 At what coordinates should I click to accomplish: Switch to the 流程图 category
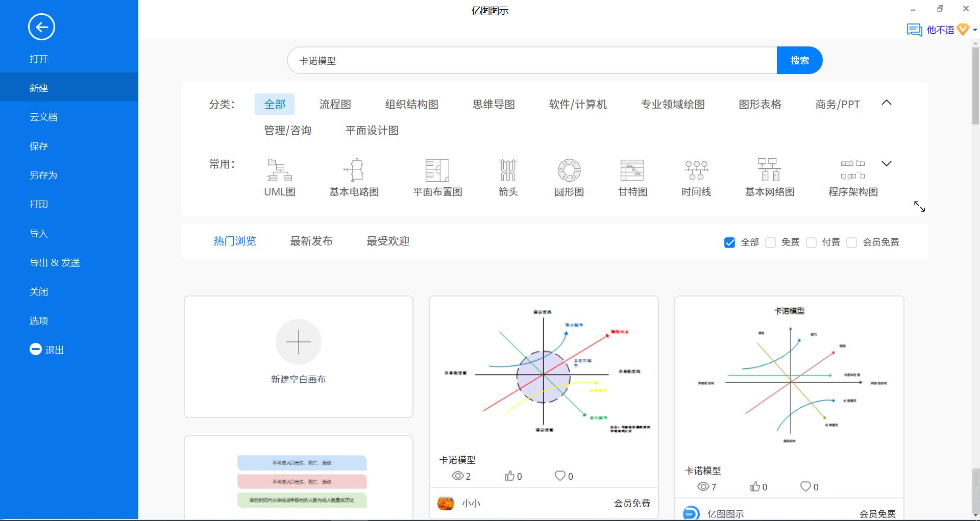pyautogui.click(x=334, y=104)
